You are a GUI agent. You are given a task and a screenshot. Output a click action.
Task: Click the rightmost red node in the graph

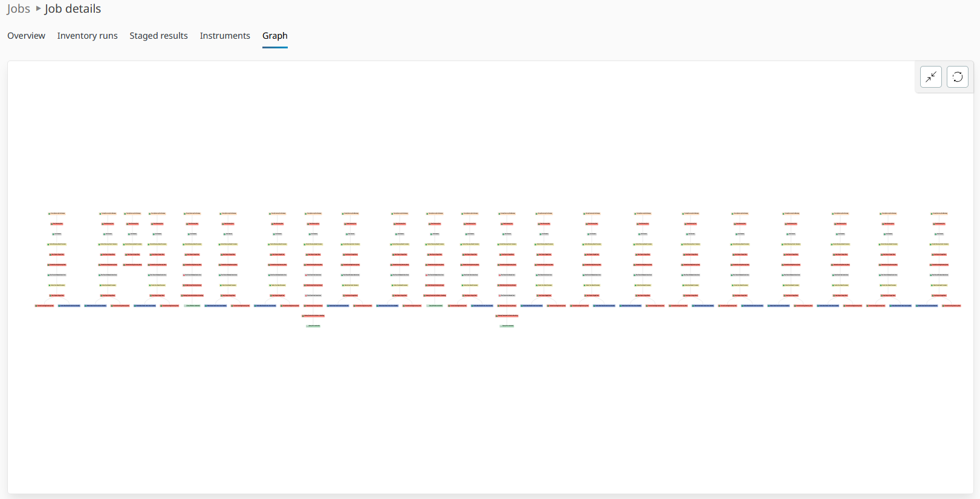click(x=952, y=305)
